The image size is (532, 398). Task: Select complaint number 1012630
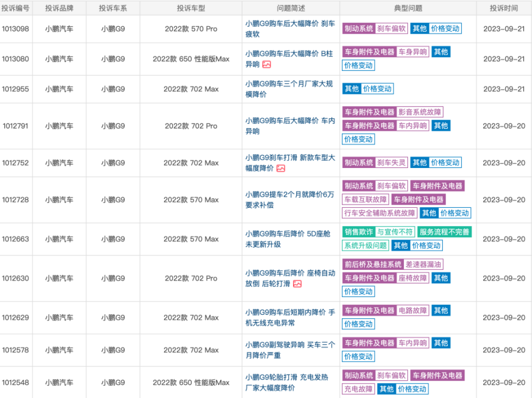click(x=16, y=278)
